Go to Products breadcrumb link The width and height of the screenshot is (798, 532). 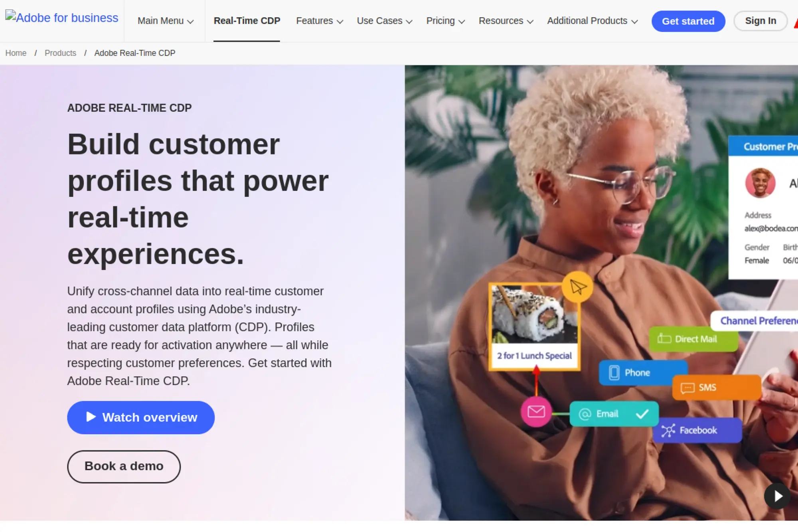coord(60,53)
